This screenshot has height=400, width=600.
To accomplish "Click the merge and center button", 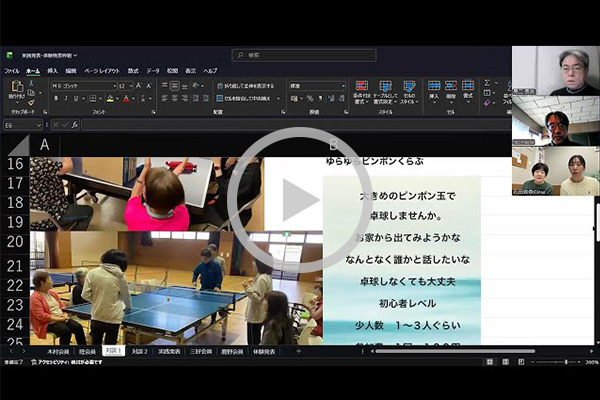I will coord(245,99).
